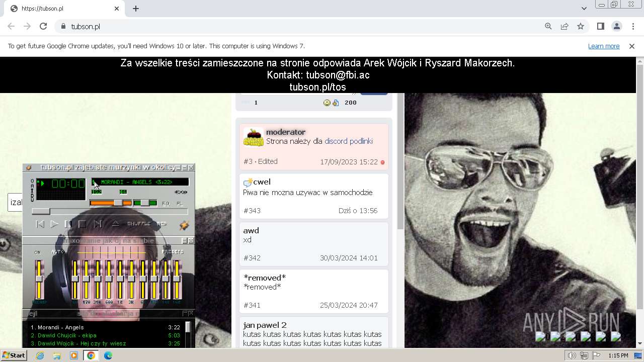
Task: Click the jan pawel 2 username
Action: tap(265, 325)
